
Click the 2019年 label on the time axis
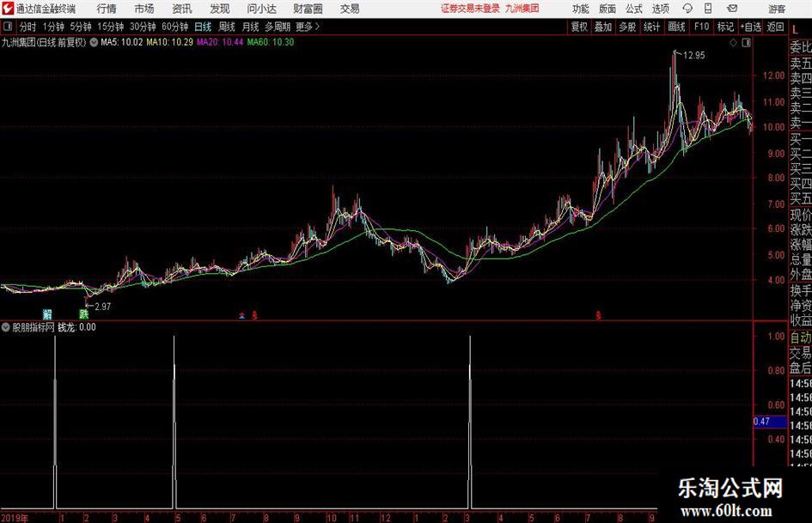point(15,518)
